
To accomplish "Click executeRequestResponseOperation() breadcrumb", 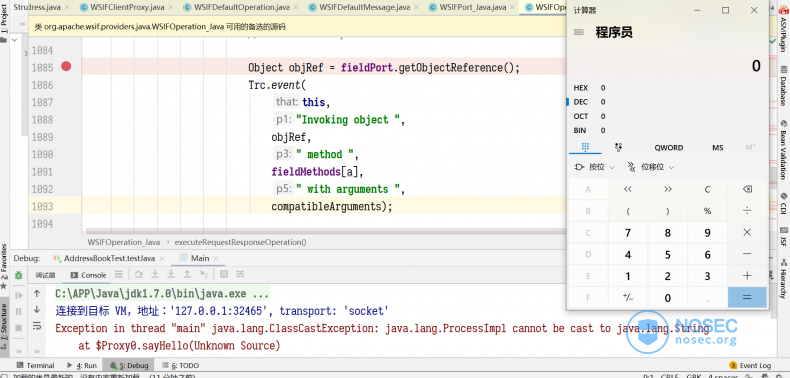I will (240, 242).
